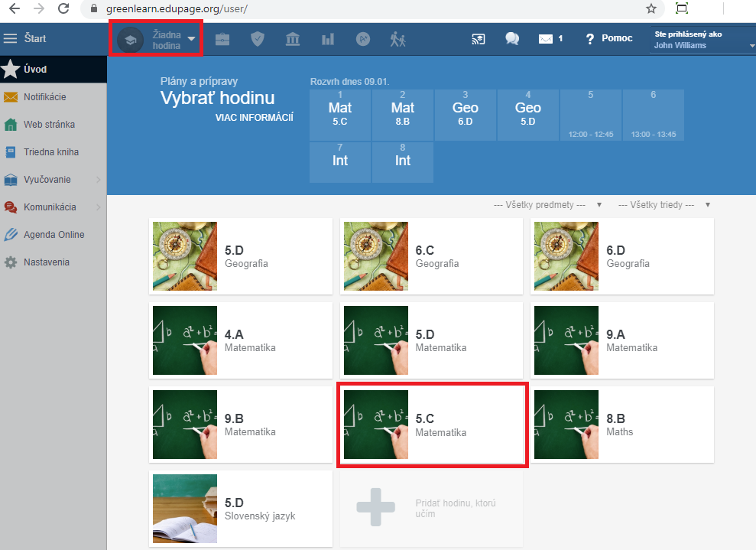Viewport: 756px width, 550px height.
Task: Click the bank building icon in toolbar
Action: [293, 39]
